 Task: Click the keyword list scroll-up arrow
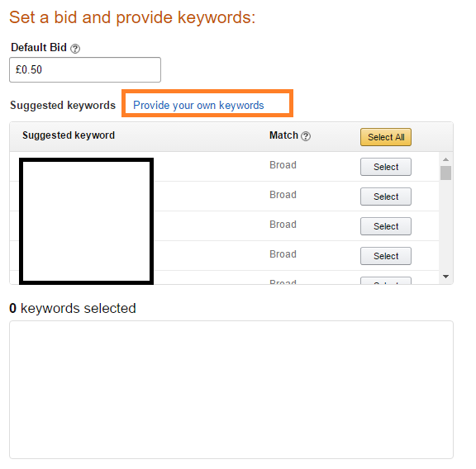[445, 159]
